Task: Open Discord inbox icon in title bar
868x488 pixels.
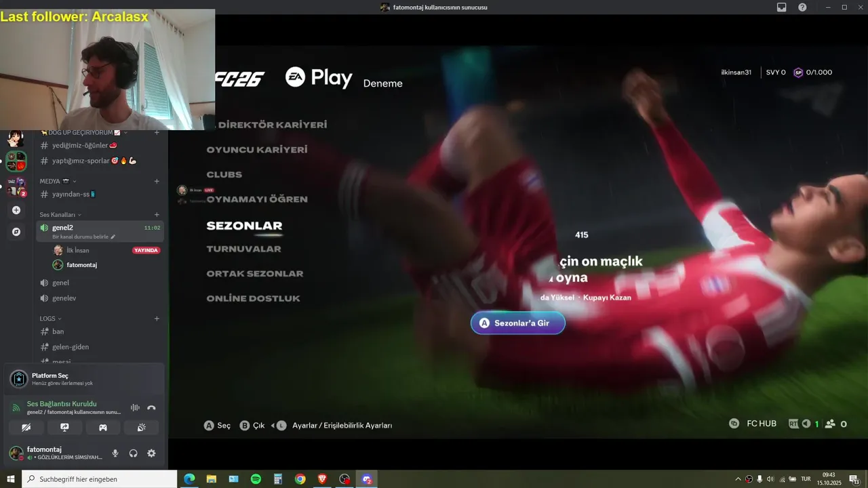Action: pyautogui.click(x=782, y=7)
